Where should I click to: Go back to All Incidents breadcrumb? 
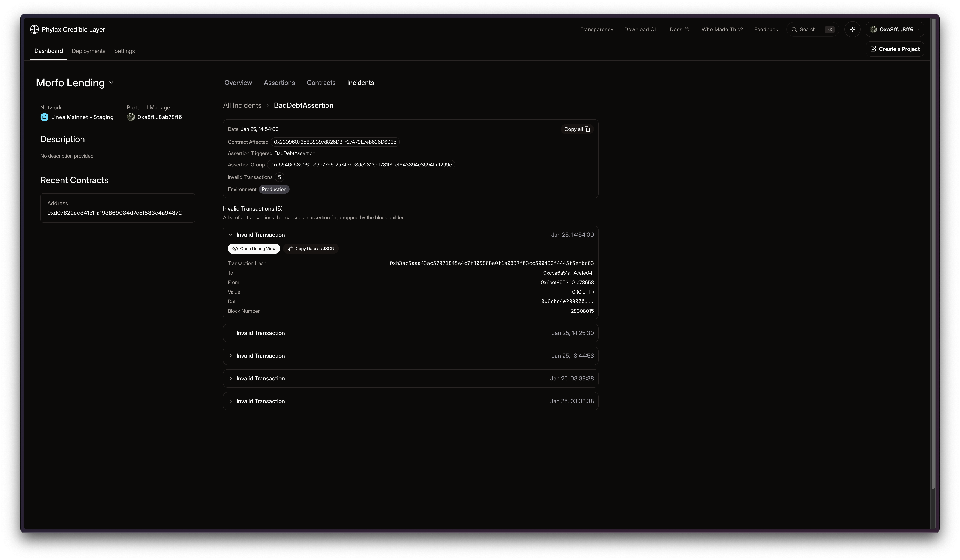242,105
